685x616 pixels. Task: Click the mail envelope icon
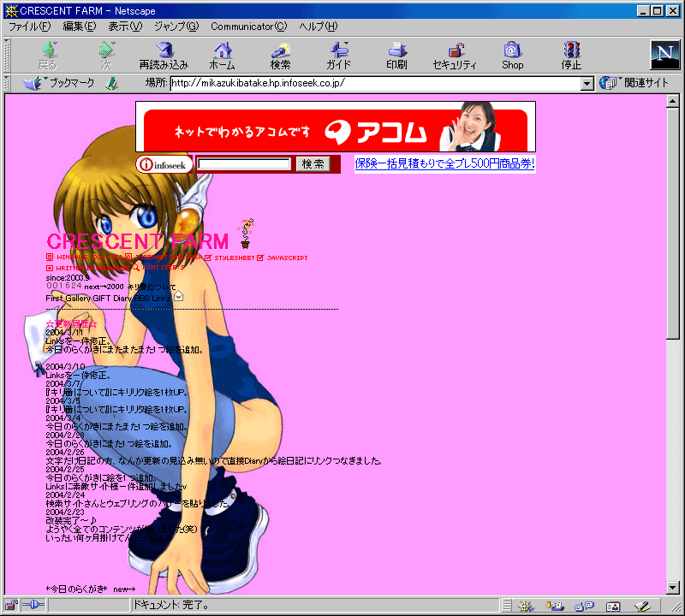[x=179, y=296]
